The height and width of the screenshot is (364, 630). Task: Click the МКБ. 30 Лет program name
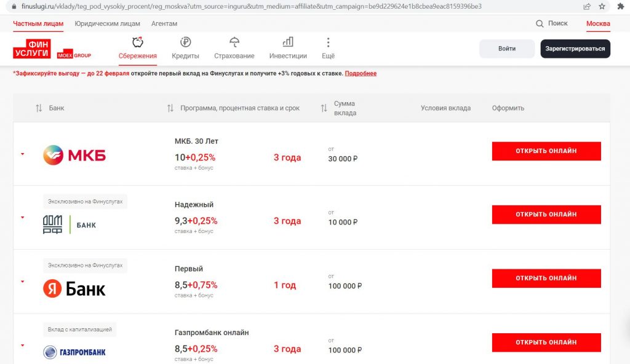click(x=196, y=141)
